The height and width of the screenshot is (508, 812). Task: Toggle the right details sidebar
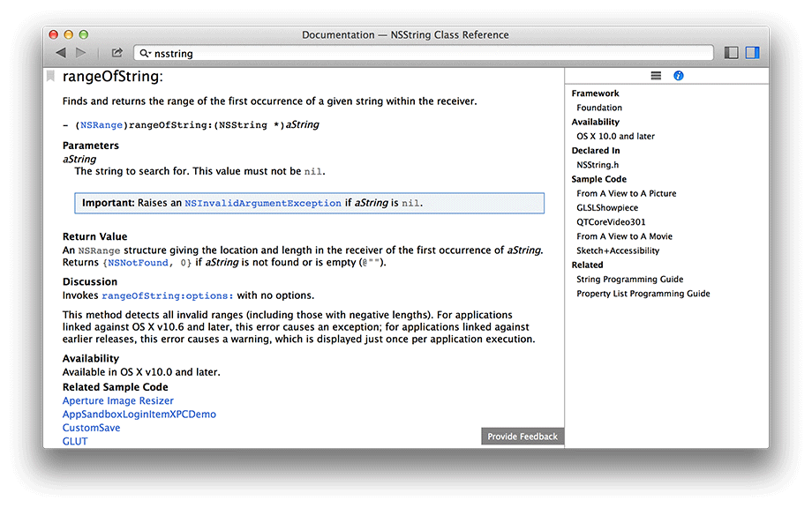(x=753, y=53)
